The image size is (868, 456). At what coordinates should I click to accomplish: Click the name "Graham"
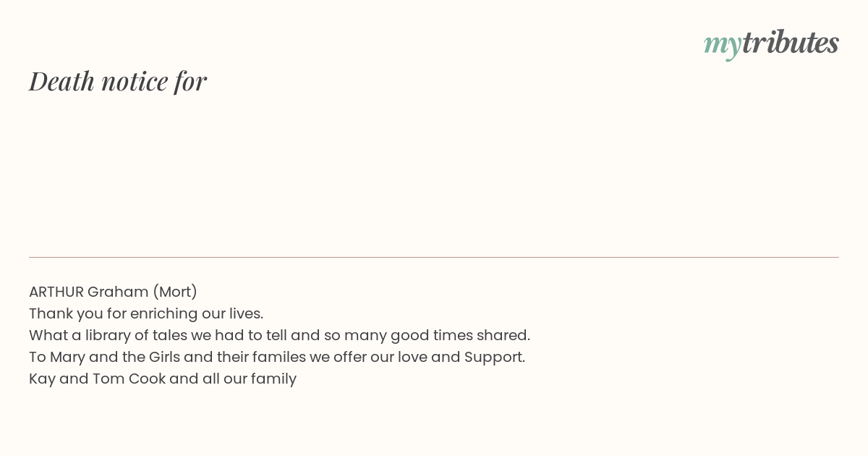tap(118, 292)
